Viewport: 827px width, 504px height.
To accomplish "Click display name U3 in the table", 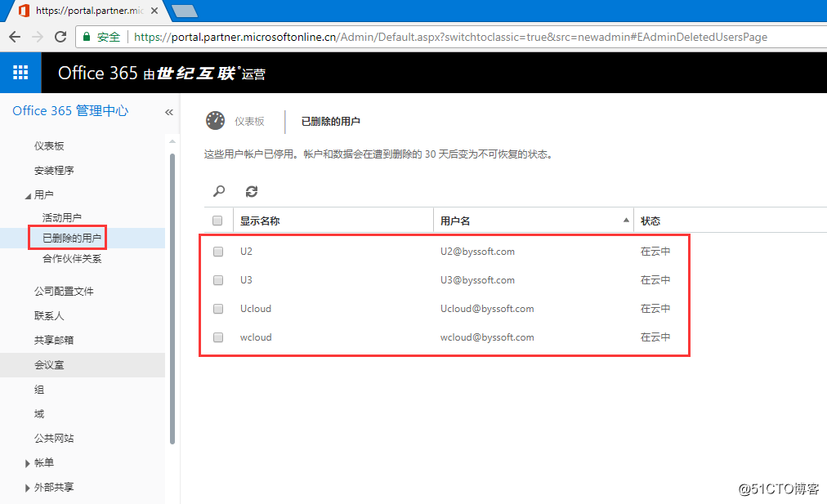I will (246, 280).
